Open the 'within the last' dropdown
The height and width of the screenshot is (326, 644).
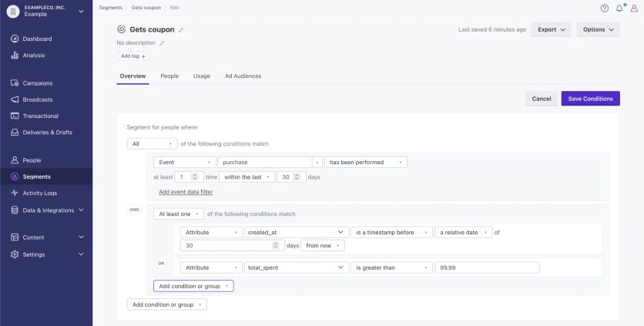coord(247,176)
